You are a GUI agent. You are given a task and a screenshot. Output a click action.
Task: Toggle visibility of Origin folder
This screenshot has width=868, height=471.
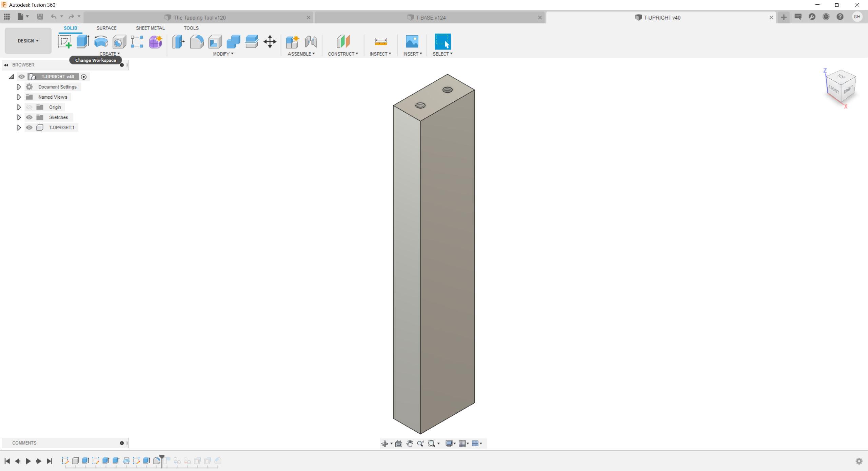click(29, 107)
